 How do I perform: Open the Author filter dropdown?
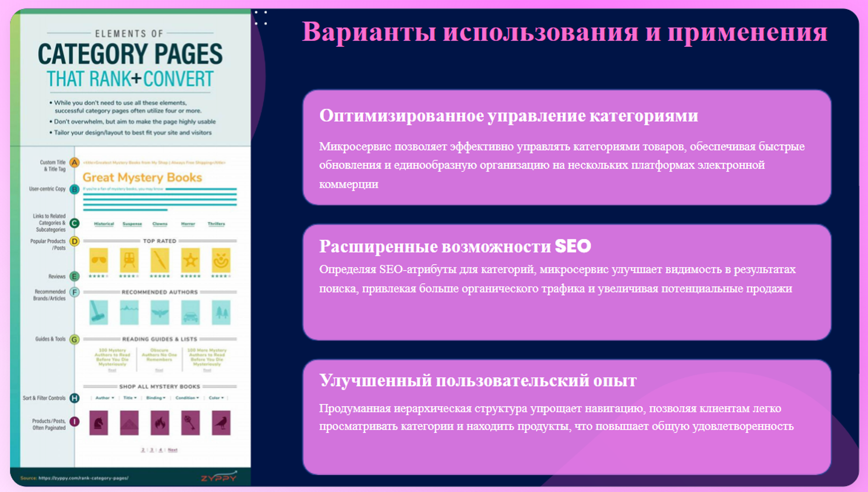coord(104,398)
